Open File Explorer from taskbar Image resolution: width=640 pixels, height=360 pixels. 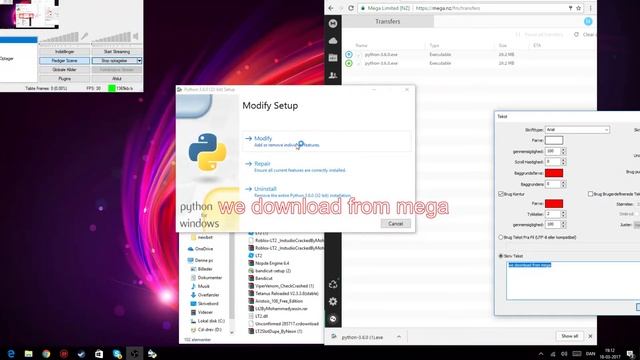pyautogui.click(x=29, y=353)
